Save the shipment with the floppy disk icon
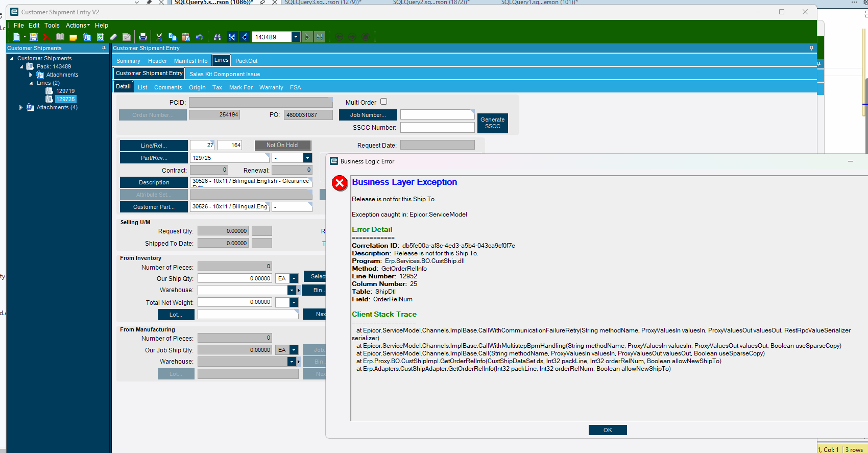This screenshot has height=453, width=868. (x=34, y=37)
